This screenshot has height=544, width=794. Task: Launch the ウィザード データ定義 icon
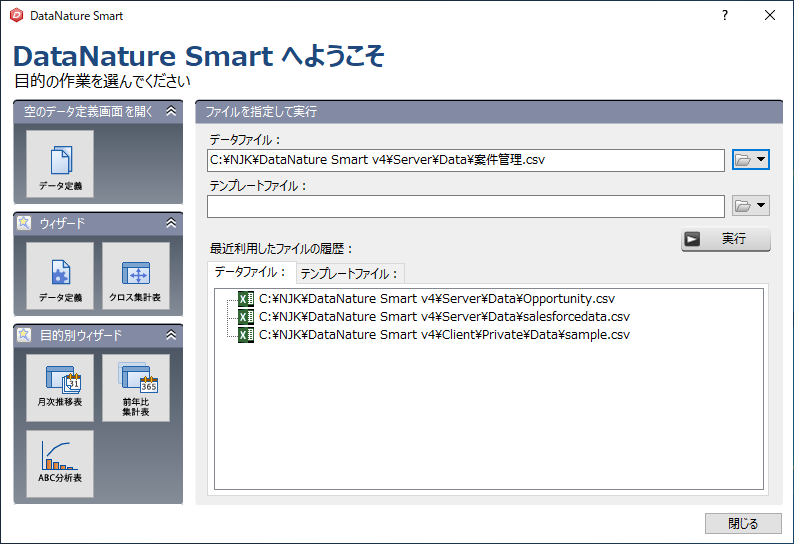(60, 276)
